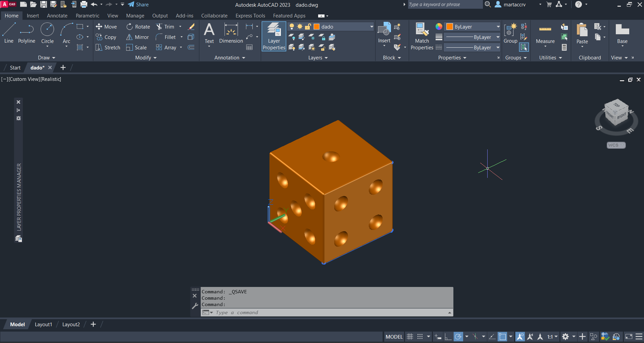Click the Clean Screen icon
Viewport: 644px width, 343px height.
point(629,337)
